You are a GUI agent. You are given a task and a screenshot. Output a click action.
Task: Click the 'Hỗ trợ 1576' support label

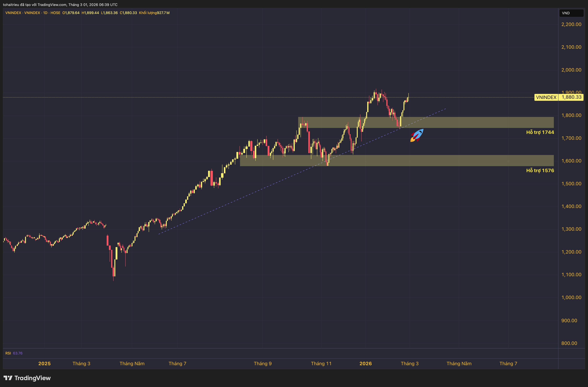tap(540, 170)
